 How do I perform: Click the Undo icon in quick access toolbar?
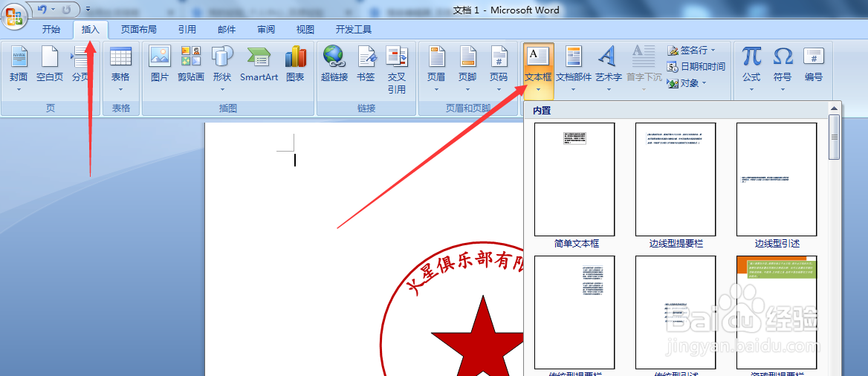coord(42,10)
